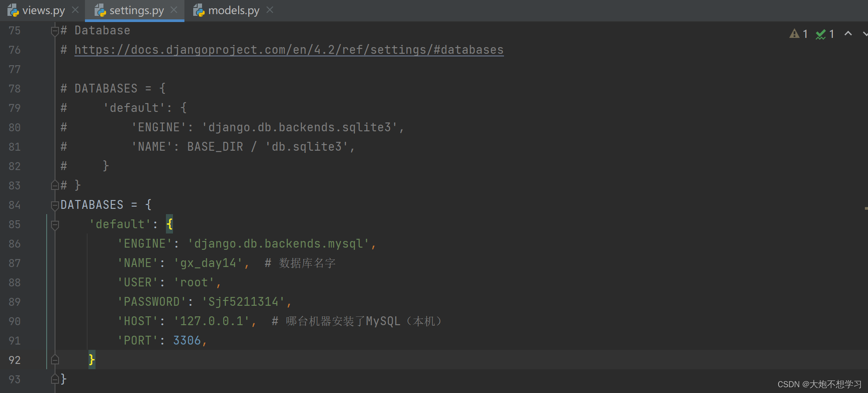
Task: Click the 'HOST' key on line 90
Action: [x=138, y=321]
